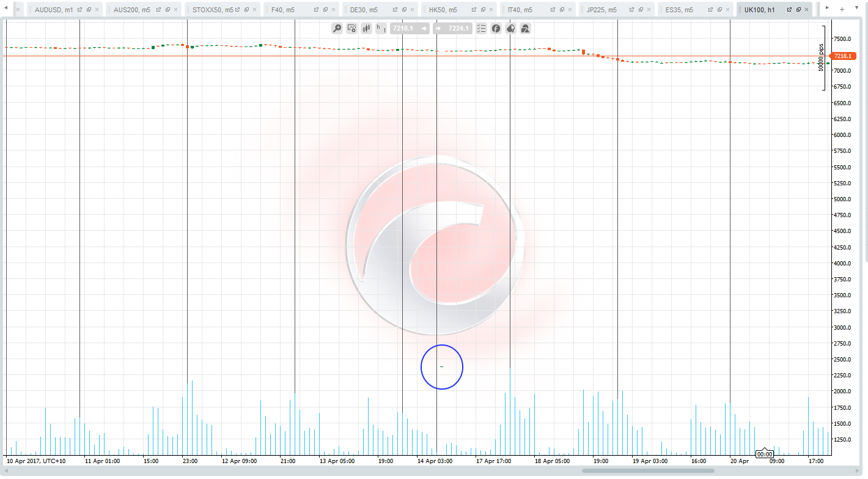The image size is (868, 479).
Task: Open the checklist icon in chart toolbar
Action: click(481, 28)
